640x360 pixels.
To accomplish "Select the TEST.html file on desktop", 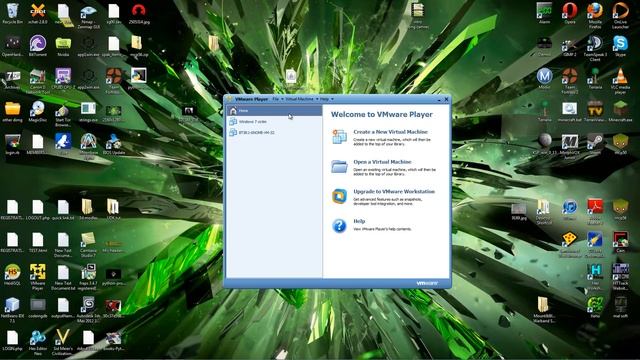I will point(38,242).
